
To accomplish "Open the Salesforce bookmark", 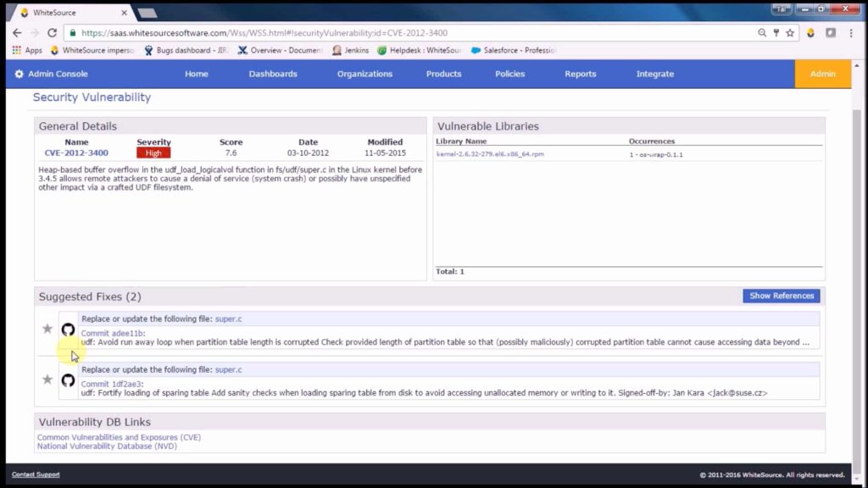I will coord(513,50).
